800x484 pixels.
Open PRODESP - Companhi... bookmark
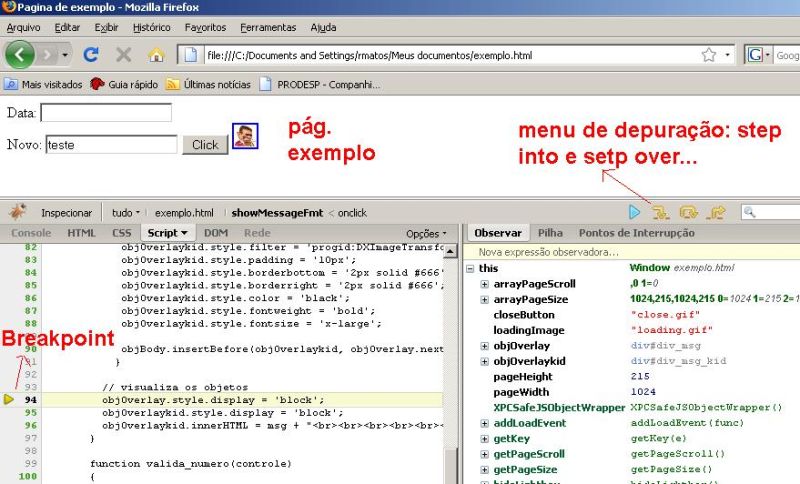320,84
